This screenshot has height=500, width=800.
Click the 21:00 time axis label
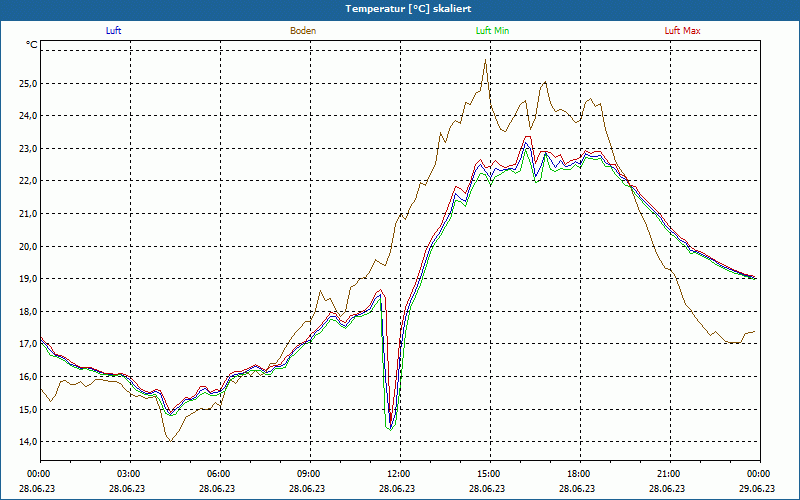point(667,474)
